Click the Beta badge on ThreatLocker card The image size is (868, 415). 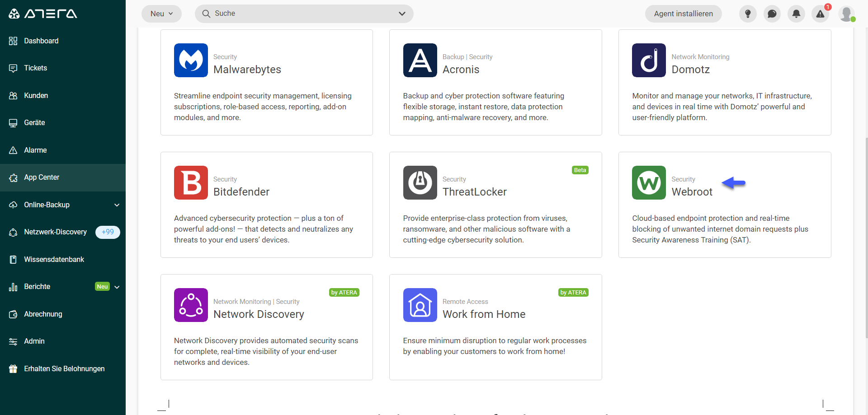580,170
